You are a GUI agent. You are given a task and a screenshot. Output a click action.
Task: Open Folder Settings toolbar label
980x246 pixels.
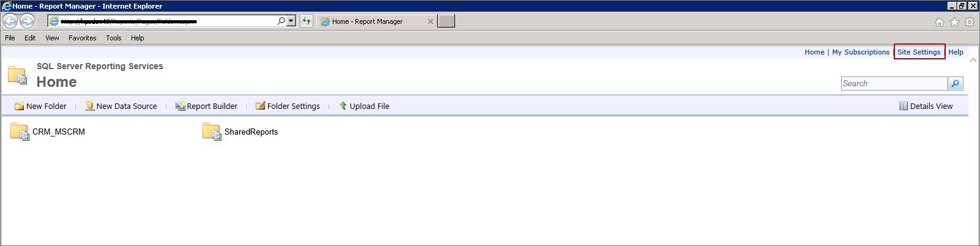[x=294, y=106]
